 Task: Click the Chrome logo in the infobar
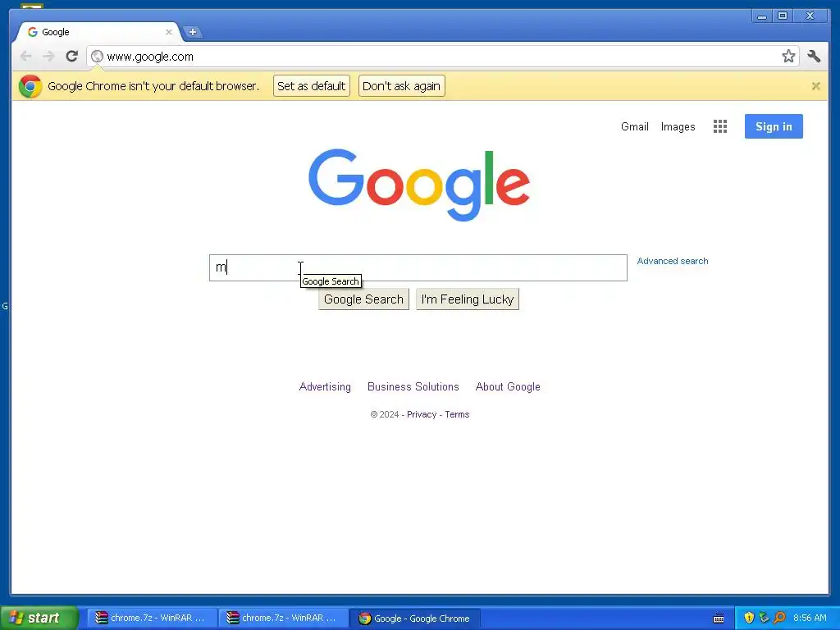30,86
